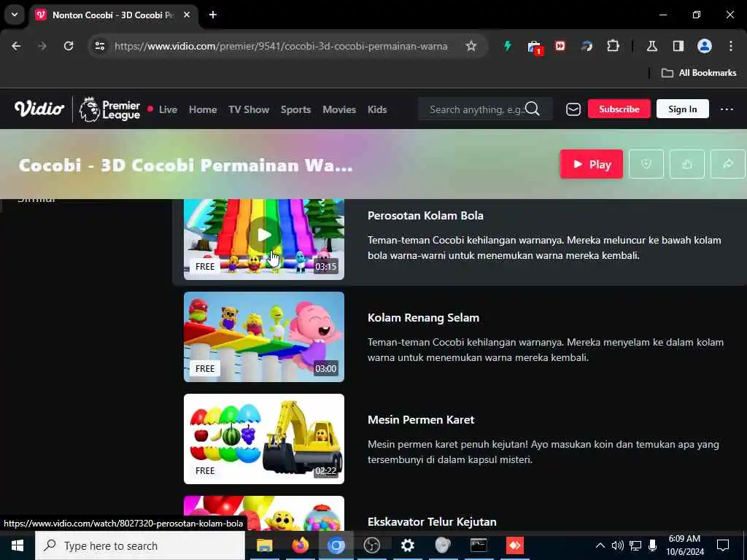Screen dimensions: 747x560
Task: Go back to previous page
Action: [x=16, y=46]
